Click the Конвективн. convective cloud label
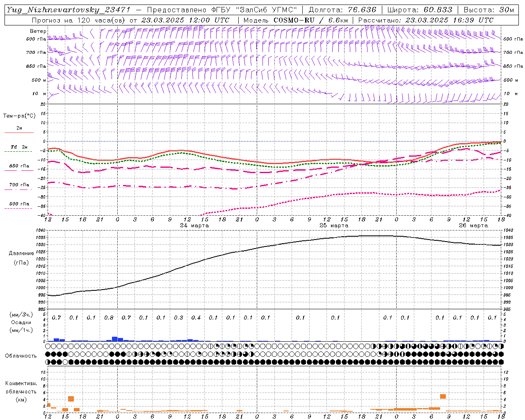The height and width of the screenshot is (420, 525). (21, 383)
